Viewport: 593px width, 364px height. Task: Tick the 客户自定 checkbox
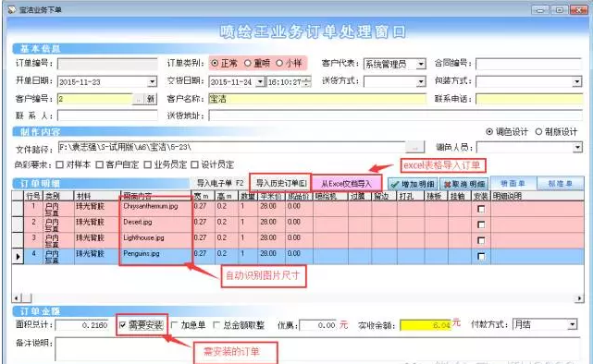[x=100, y=164]
